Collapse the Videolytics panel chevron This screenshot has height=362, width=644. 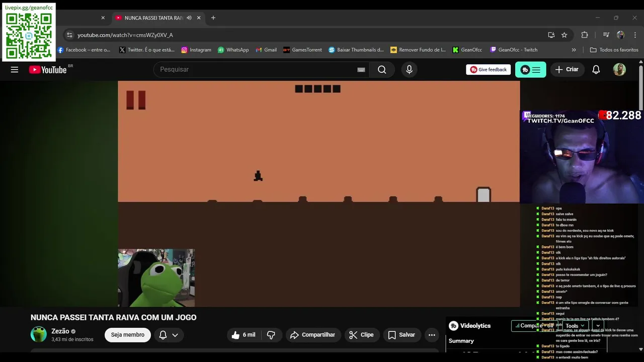[x=598, y=326]
